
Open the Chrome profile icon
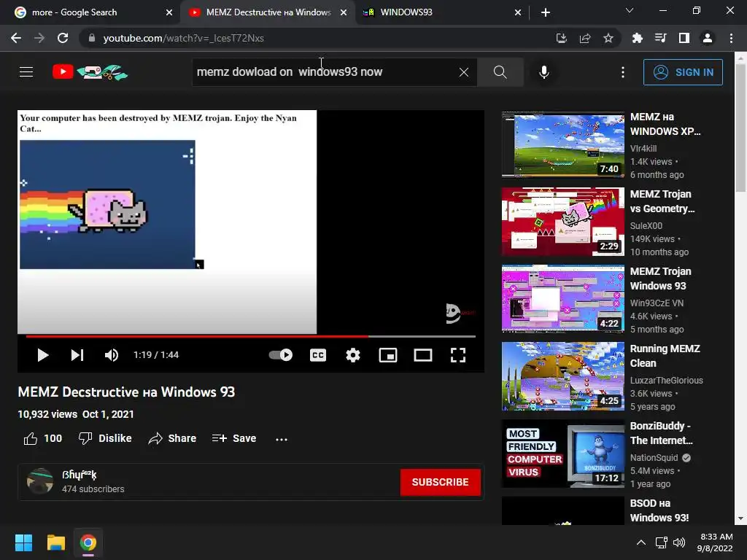click(708, 38)
